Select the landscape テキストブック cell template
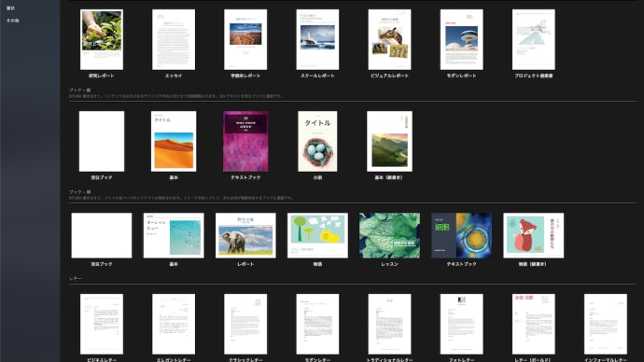Image resolution: width=644 pixels, height=362 pixels. [462, 235]
